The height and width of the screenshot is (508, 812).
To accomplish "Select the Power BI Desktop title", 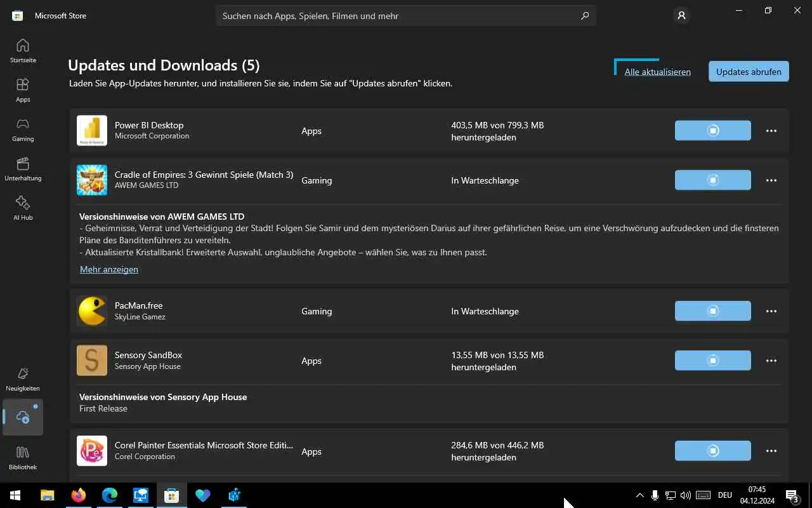I will coord(149,125).
